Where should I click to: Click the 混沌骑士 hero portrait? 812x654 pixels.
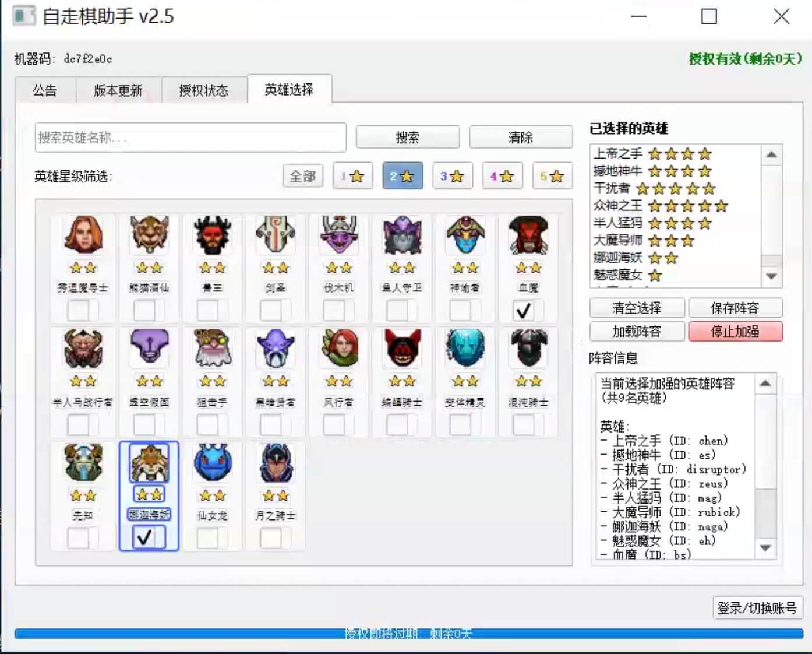coord(528,349)
